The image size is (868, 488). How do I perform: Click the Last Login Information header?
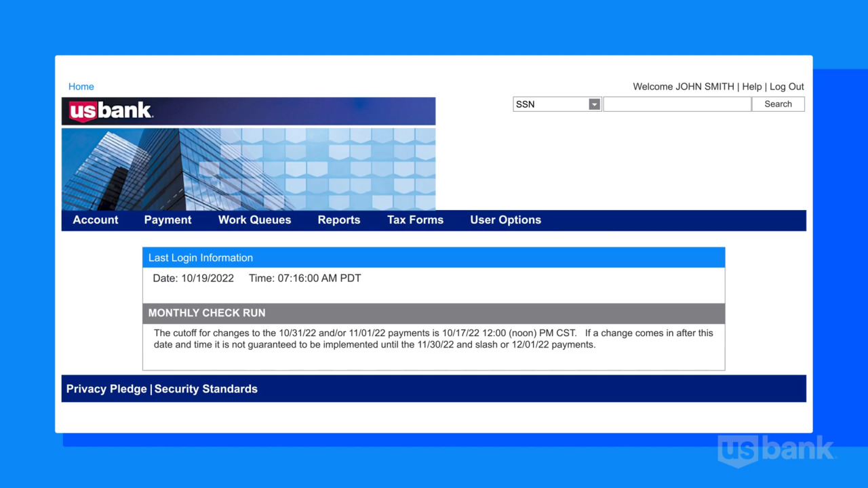201,258
